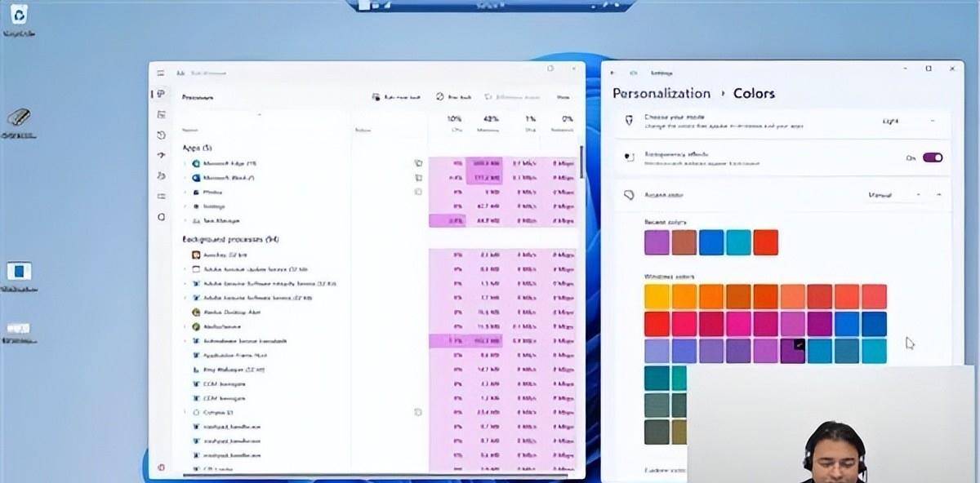Image resolution: width=980 pixels, height=483 pixels.
Task: Click Run new task button
Action: click(x=396, y=97)
